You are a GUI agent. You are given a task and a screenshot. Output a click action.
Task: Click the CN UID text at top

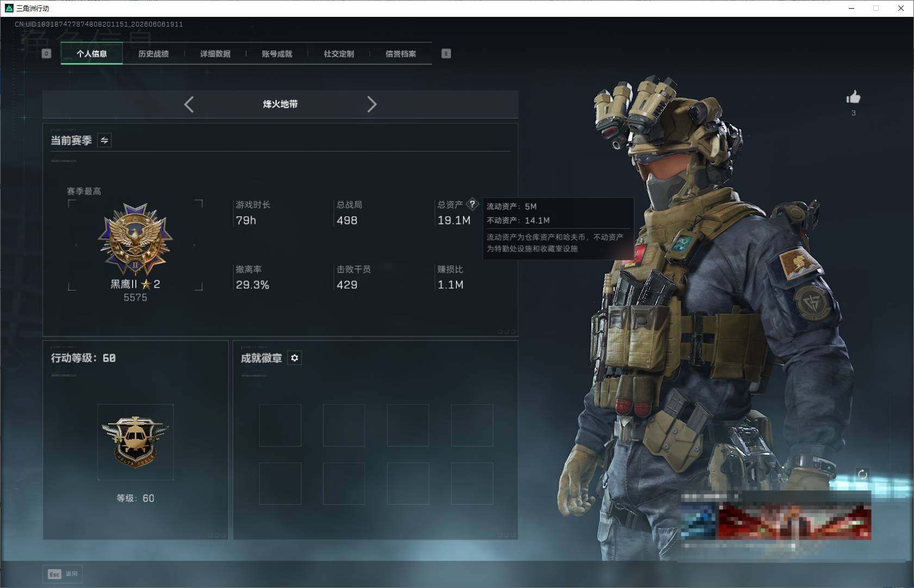click(98, 24)
